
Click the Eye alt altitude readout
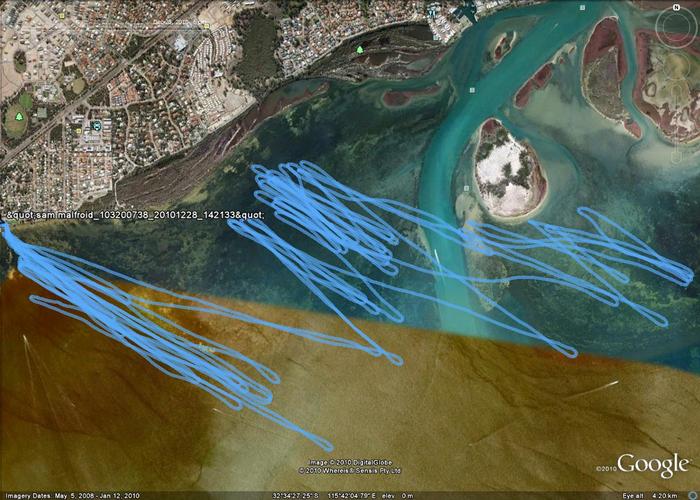pos(655,495)
